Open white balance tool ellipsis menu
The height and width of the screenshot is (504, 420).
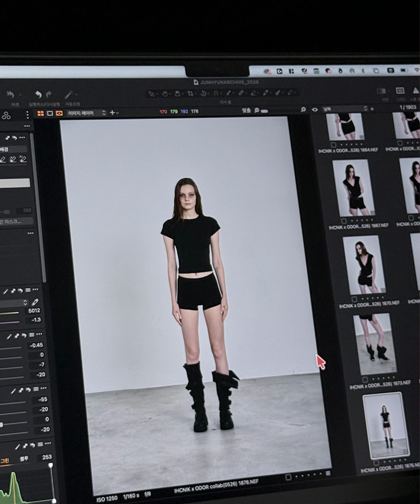35,290
